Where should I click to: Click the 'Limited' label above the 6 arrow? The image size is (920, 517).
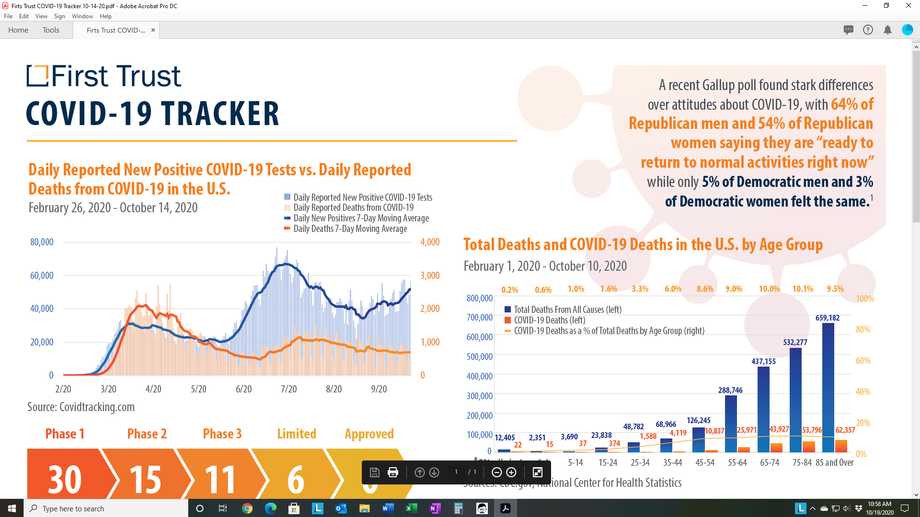(x=296, y=434)
